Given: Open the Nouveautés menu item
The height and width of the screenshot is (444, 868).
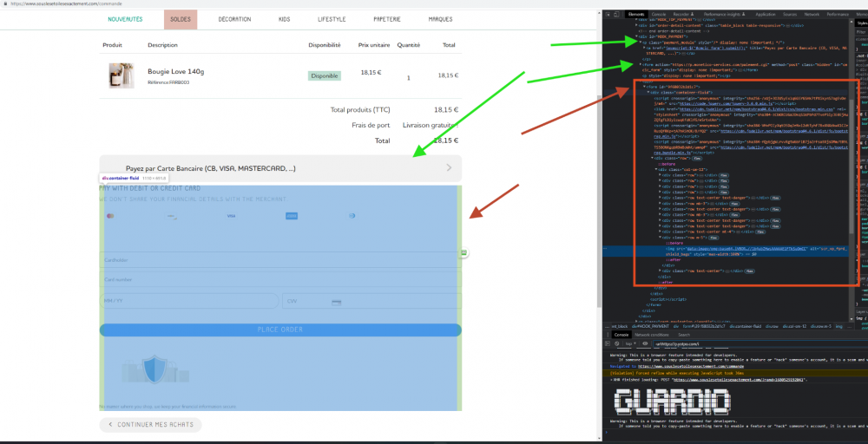Looking at the screenshot, I should [x=125, y=19].
